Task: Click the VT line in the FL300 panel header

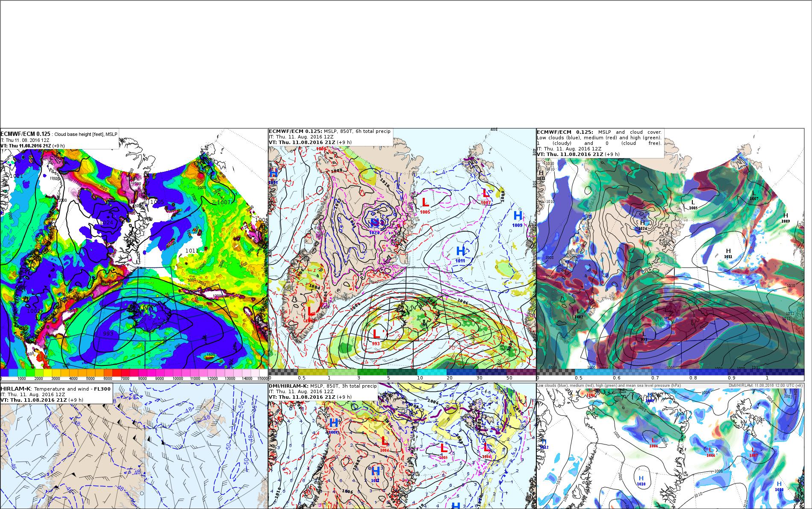Action: (42, 400)
